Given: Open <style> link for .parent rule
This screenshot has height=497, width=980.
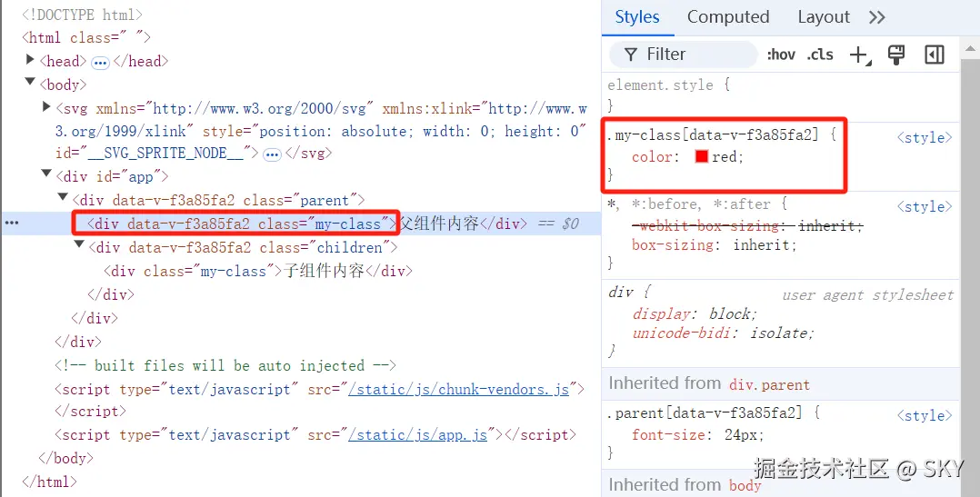Looking at the screenshot, I should point(925,415).
